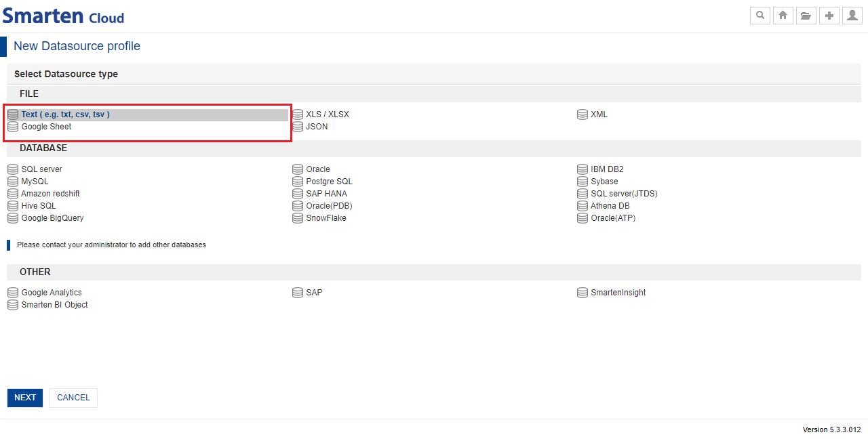868x441 pixels.
Task: Choose the Oracle(PDB) label
Action: coord(329,206)
